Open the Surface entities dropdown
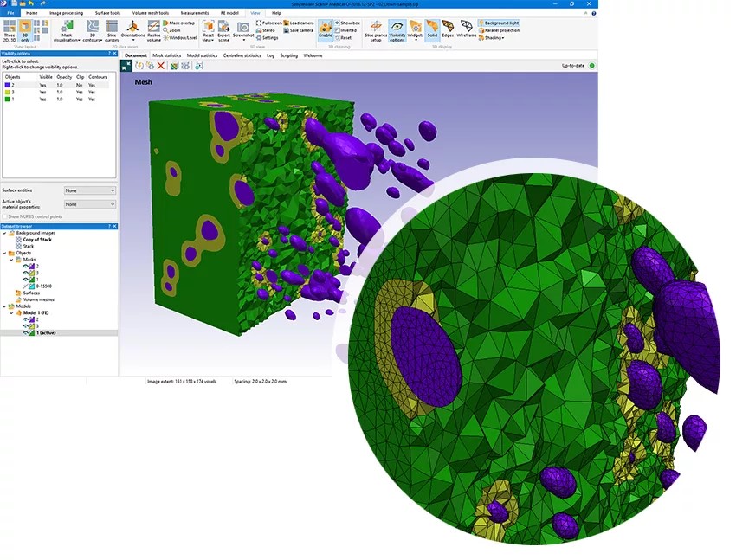 pos(90,190)
